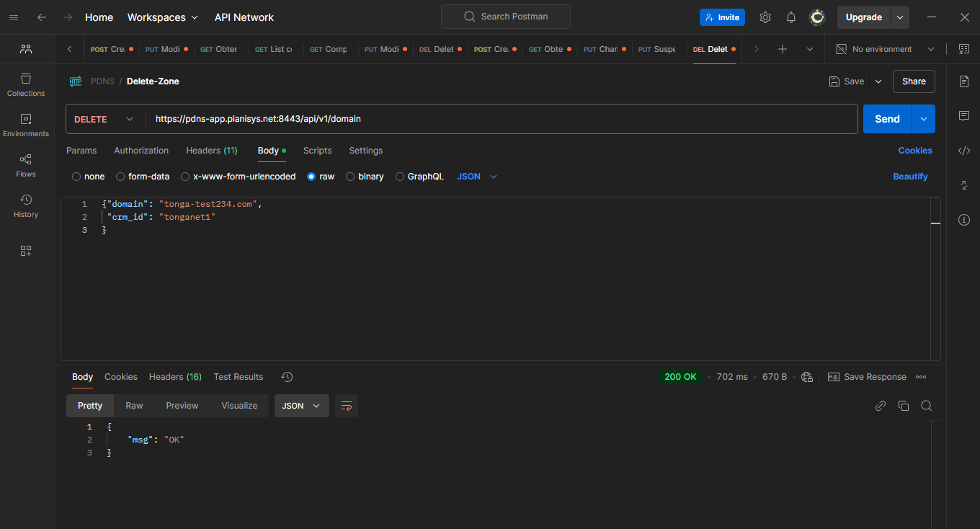Click the Beautify link

pyautogui.click(x=910, y=177)
